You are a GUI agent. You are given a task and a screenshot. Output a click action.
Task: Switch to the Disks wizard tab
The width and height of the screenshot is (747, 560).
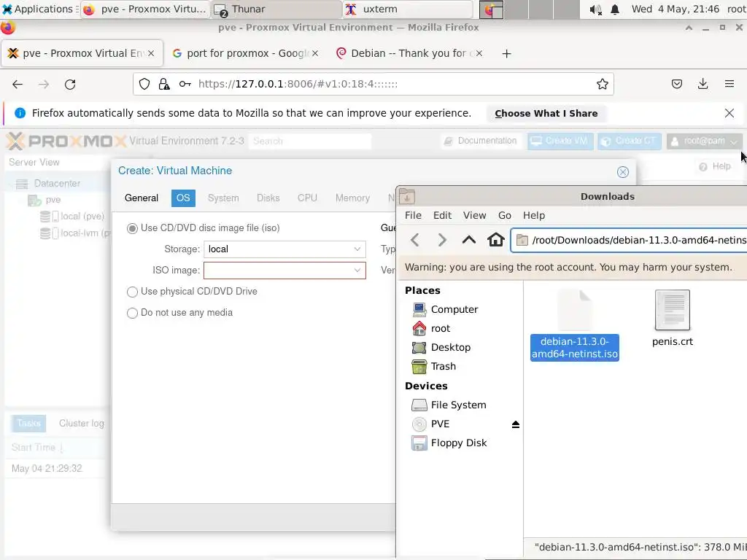268,198
